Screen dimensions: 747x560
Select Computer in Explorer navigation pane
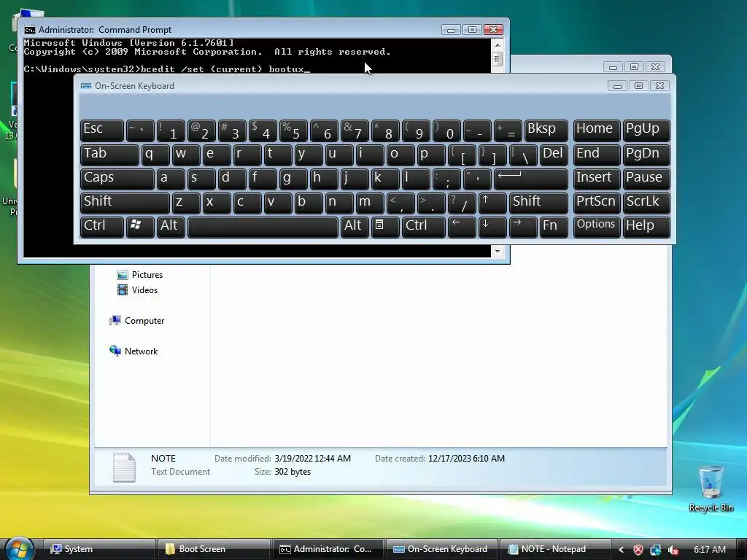tap(136, 321)
